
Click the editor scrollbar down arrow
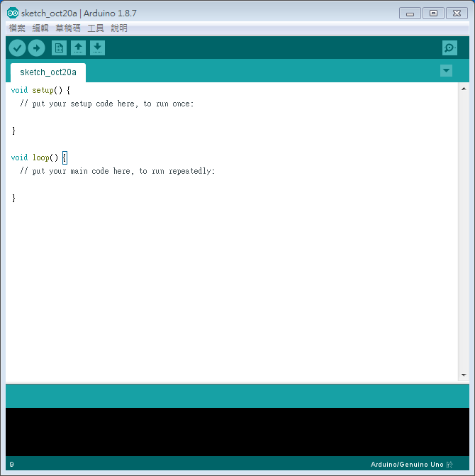(464, 375)
